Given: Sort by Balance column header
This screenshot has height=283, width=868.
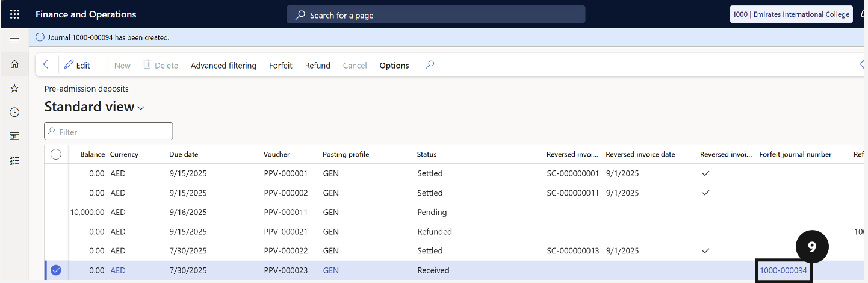Looking at the screenshot, I should pyautogui.click(x=93, y=154).
